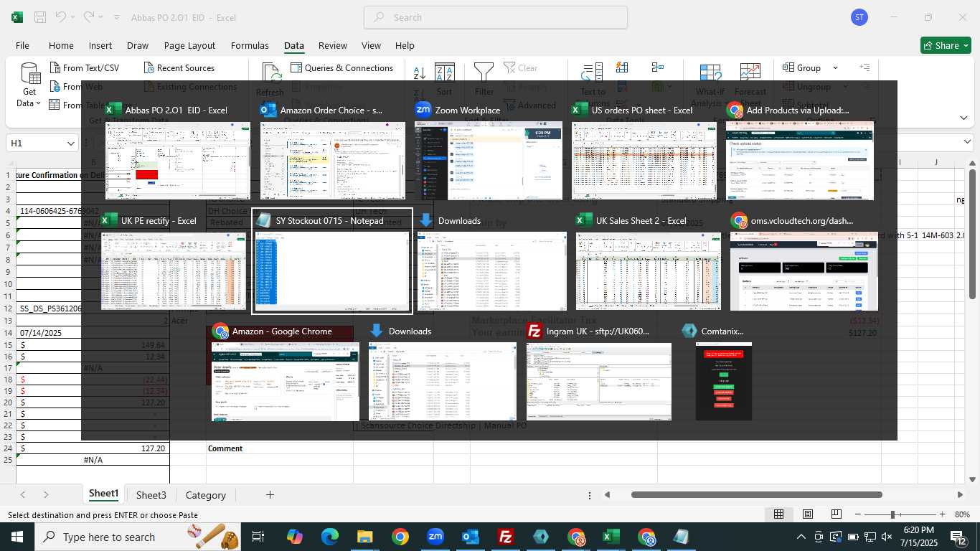Open the Insert ribbon tab
Screen dimensions: 980x551
(100, 45)
